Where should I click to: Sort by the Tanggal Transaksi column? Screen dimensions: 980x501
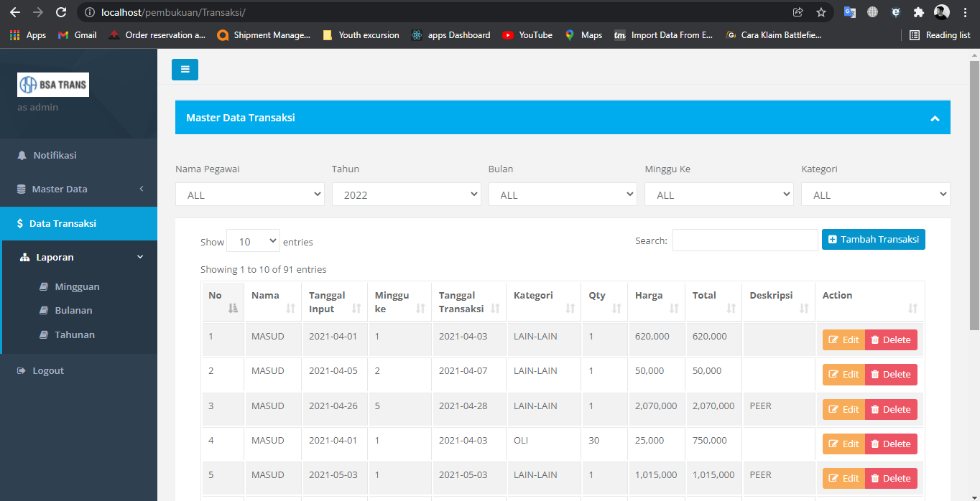point(469,301)
